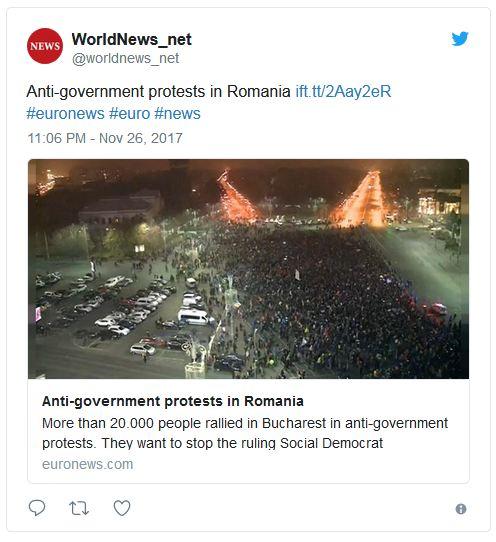Image resolution: width=496 pixels, height=542 pixels.
Task: Open the tweet info icon
Action: (461, 509)
